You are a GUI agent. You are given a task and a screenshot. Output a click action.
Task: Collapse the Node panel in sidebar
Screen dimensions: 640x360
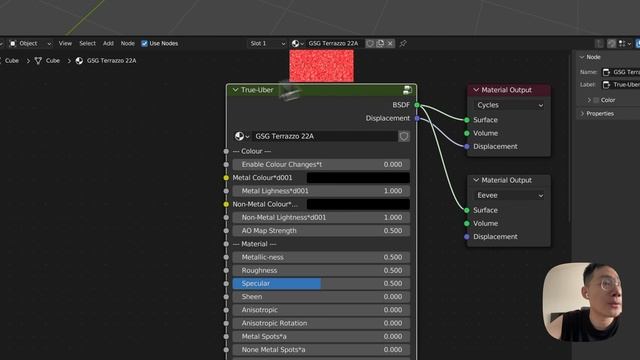tap(582, 57)
